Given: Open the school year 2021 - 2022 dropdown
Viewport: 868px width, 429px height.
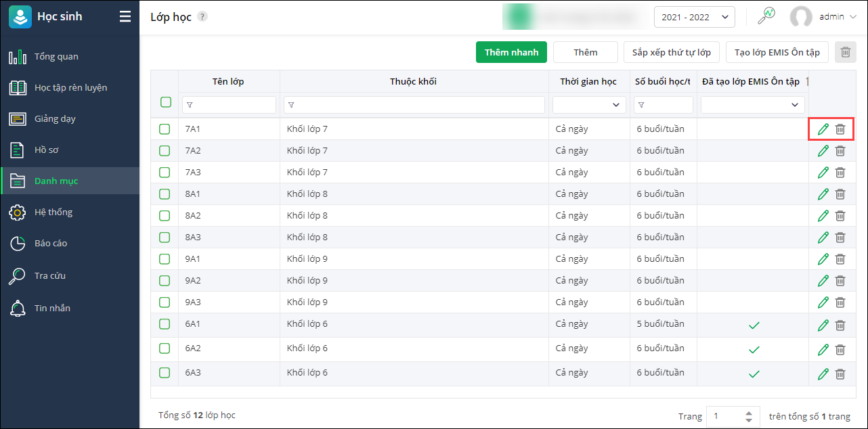Looking at the screenshot, I should pyautogui.click(x=694, y=17).
